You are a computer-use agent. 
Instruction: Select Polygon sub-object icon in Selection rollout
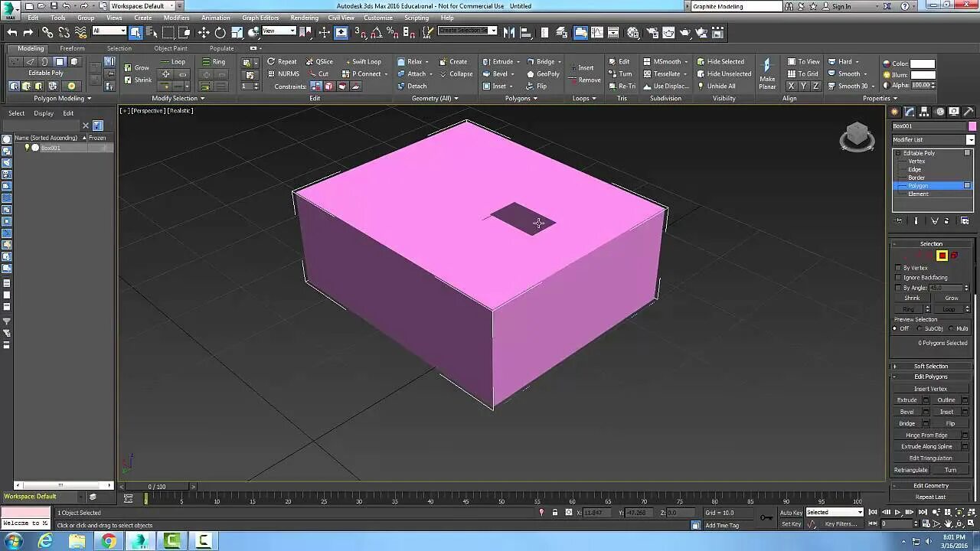click(942, 256)
